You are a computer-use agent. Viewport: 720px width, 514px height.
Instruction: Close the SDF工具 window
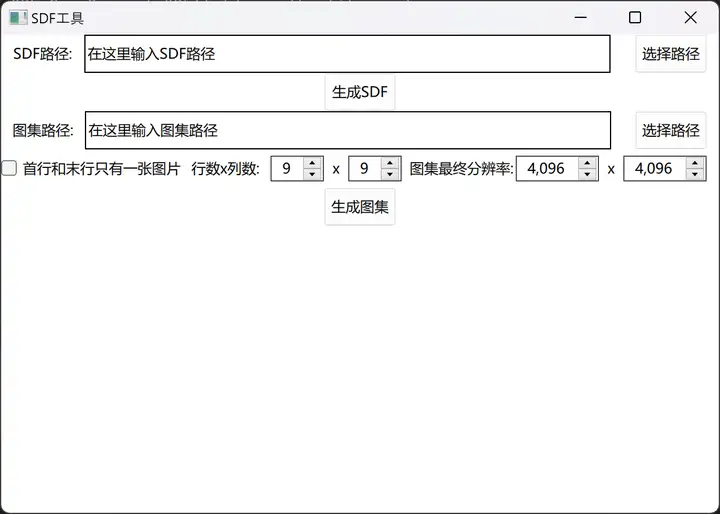691,17
